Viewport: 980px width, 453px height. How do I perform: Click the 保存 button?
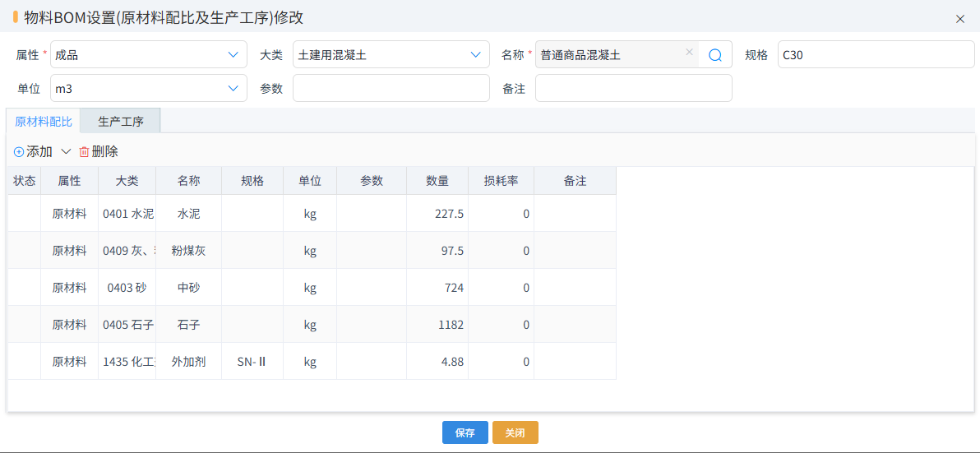click(x=465, y=432)
